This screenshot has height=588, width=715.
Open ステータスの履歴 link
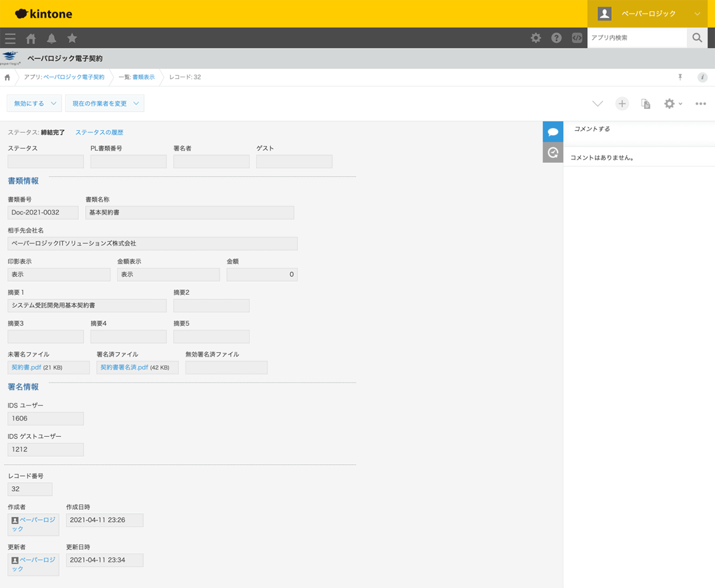coord(99,132)
